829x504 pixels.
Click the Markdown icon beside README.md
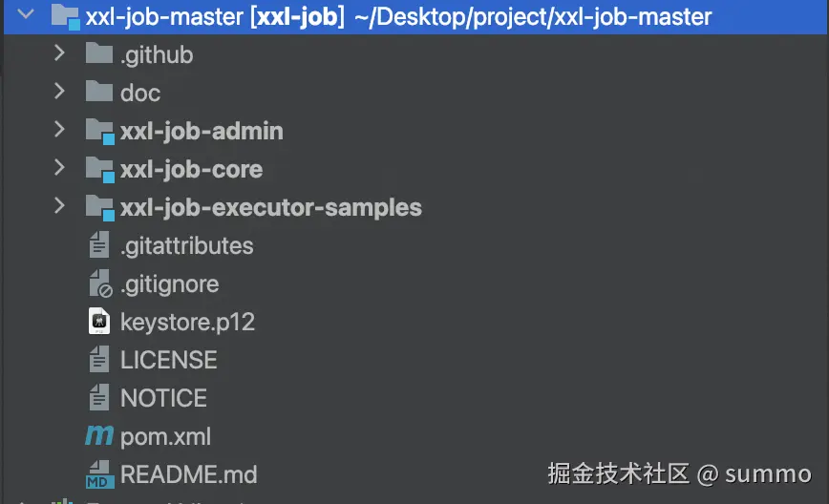coord(99,474)
